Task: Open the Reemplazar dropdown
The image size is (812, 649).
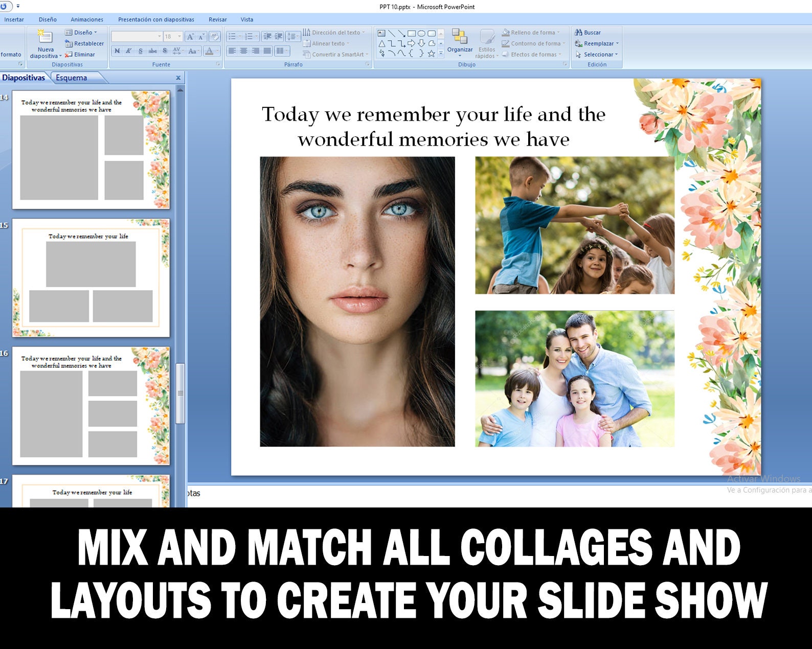Action: [597, 43]
